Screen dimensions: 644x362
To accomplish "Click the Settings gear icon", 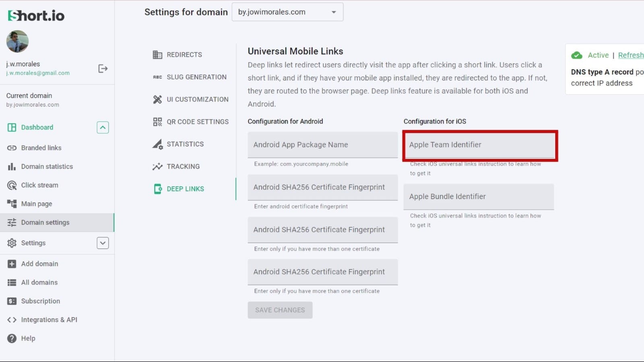I will [x=12, y=243].
